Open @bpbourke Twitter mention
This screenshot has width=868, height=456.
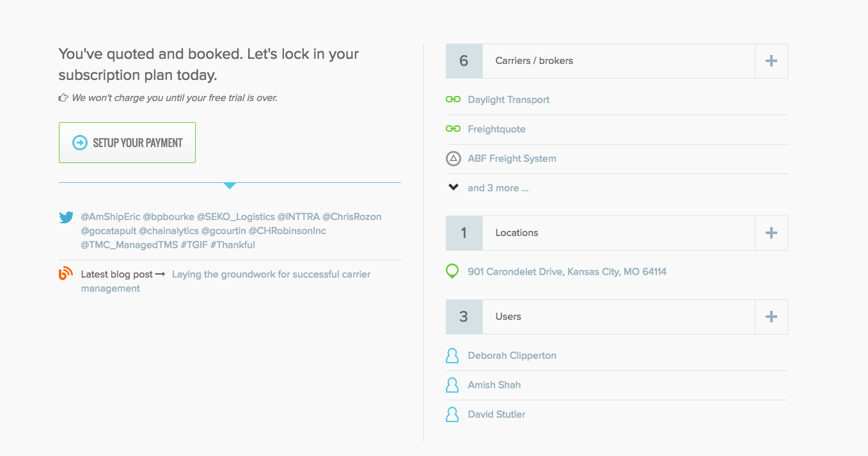click(168, 217)
